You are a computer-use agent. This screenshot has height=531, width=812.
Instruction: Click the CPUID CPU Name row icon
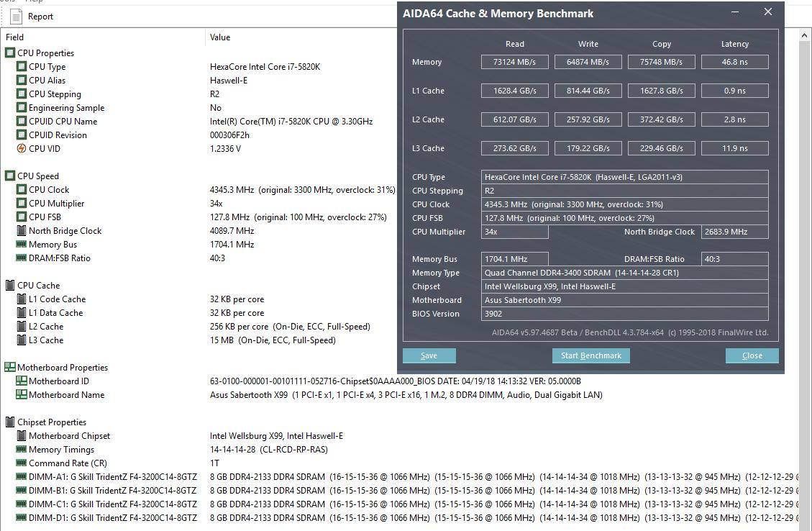pyautogui.click(x=22, y=121)
